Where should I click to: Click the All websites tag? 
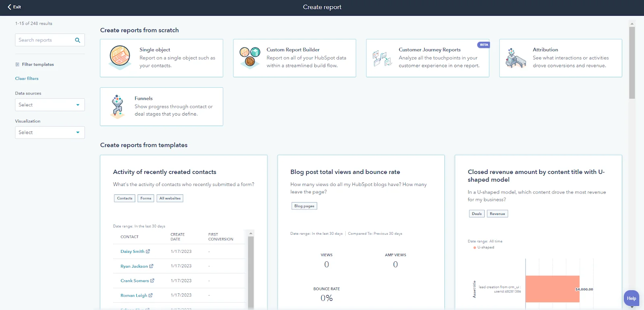click(170, 198)
